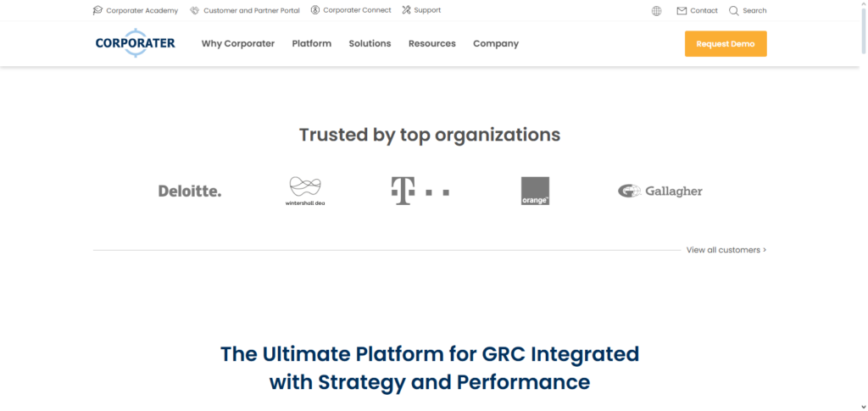This screenshot has width=868, height=411.
Task: Follow the View all customers link
Action: tap(726, 250)
